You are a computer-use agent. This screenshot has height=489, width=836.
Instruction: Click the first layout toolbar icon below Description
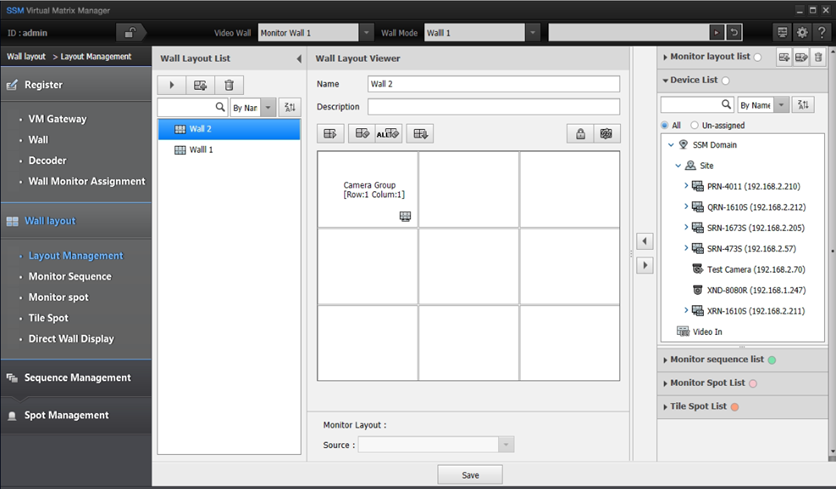(330, 133)
